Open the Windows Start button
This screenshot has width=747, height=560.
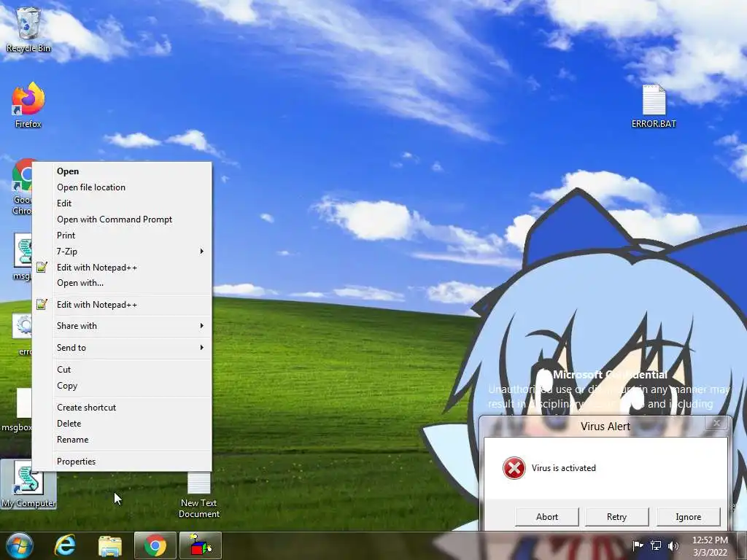[x=20, y=545]
